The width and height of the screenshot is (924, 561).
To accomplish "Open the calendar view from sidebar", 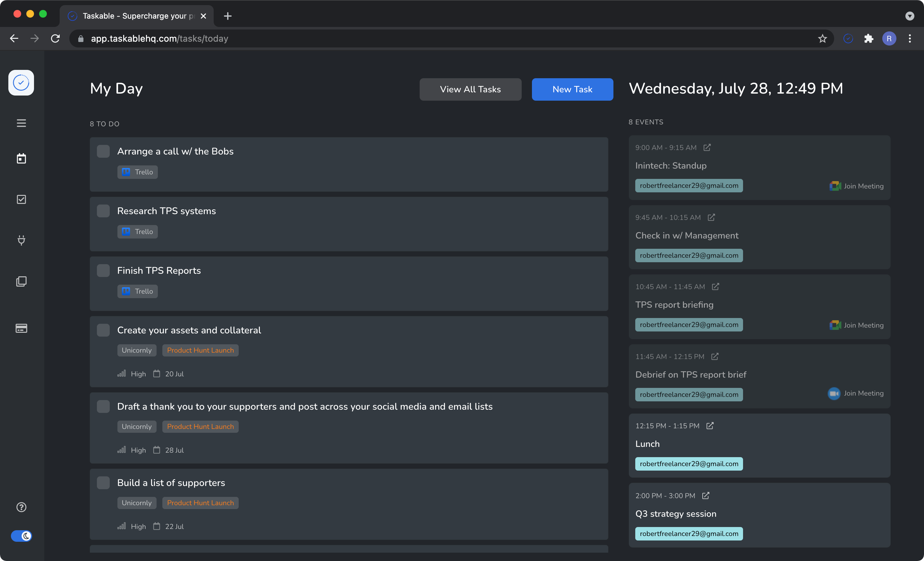I will (21, 158).
